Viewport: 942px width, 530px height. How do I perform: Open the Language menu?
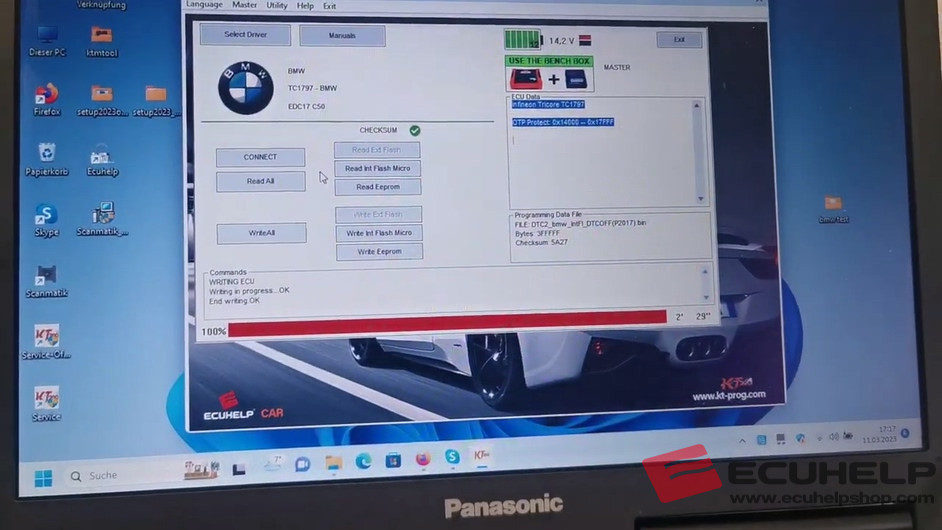tap(204, 4)
